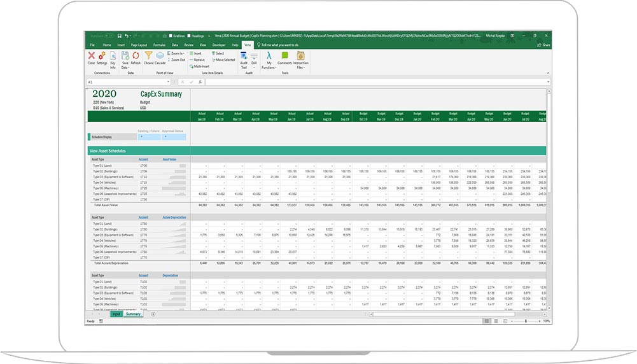
Task: Switch to the Developer tab
Action: tap(218, 45)
